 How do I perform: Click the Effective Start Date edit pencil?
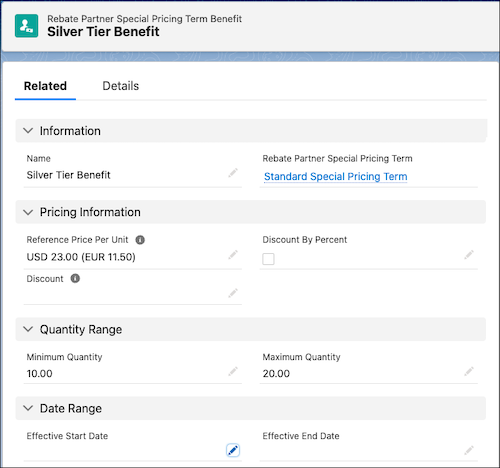(x=233, y=450)
